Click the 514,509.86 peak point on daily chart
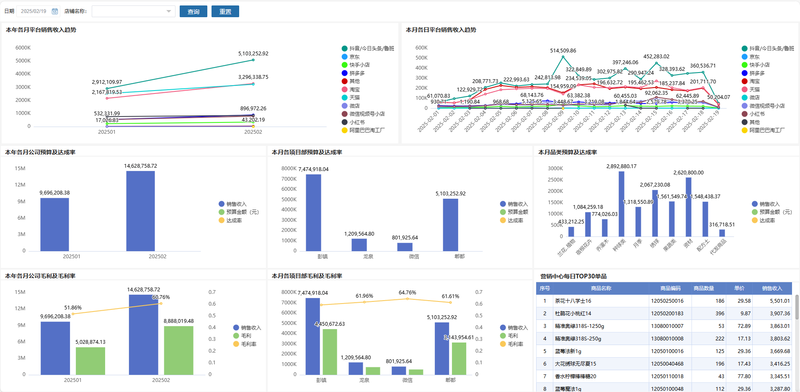Viewport: 800px width, 392px height. 563,57
